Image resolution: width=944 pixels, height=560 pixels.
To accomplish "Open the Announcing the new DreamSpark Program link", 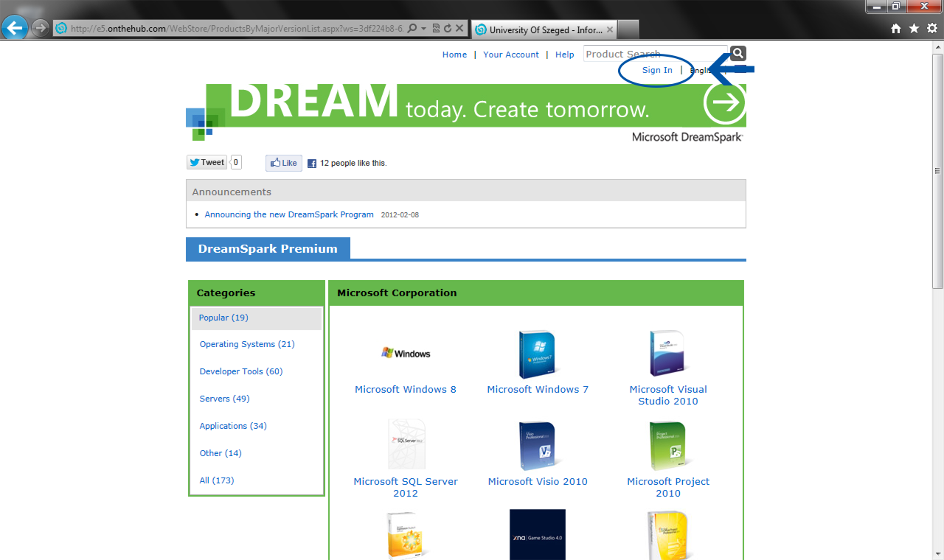I will [x=289, y=214].
